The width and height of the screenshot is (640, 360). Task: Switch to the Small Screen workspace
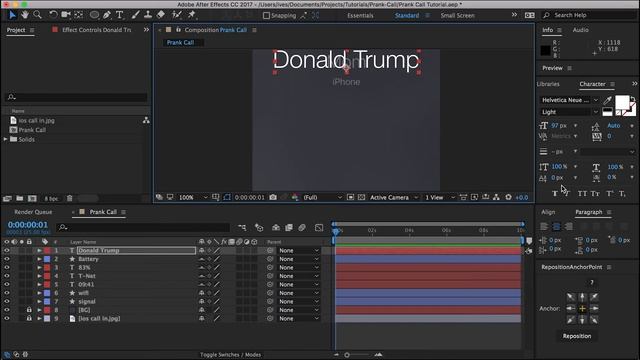458,16
